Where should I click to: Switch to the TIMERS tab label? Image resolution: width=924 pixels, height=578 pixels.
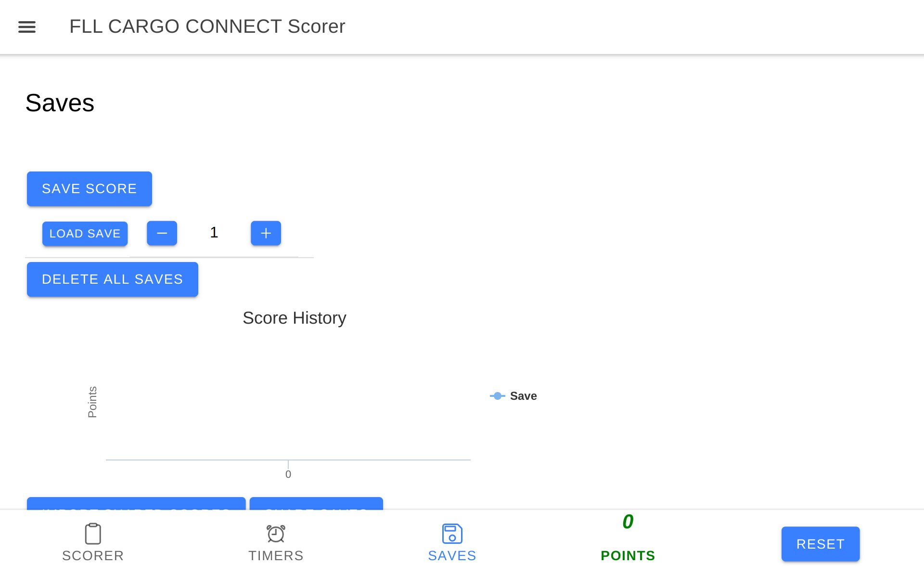click(x=276, y=556)
